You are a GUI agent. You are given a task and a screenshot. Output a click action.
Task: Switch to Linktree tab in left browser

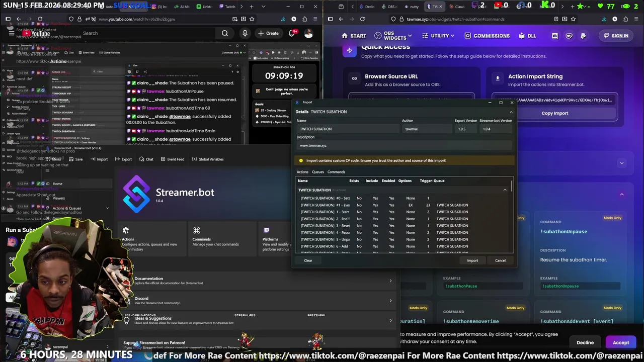pos(204,7)
